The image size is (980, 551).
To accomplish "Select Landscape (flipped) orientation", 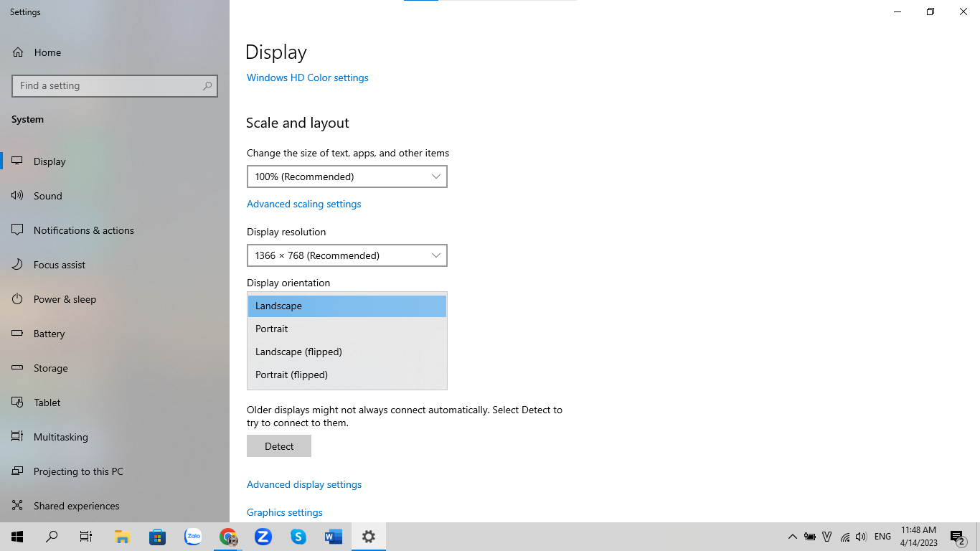I will (298, 352).
